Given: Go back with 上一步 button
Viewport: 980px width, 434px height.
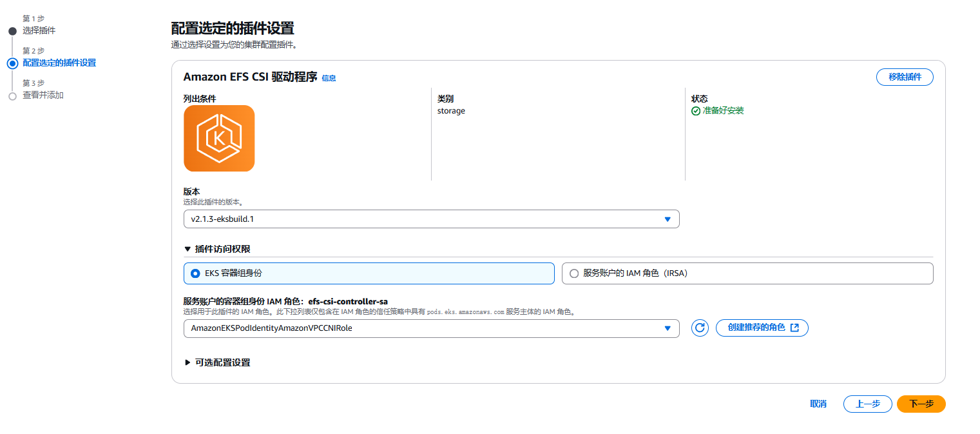Looking at the screenshot, I should coord(868,404).
